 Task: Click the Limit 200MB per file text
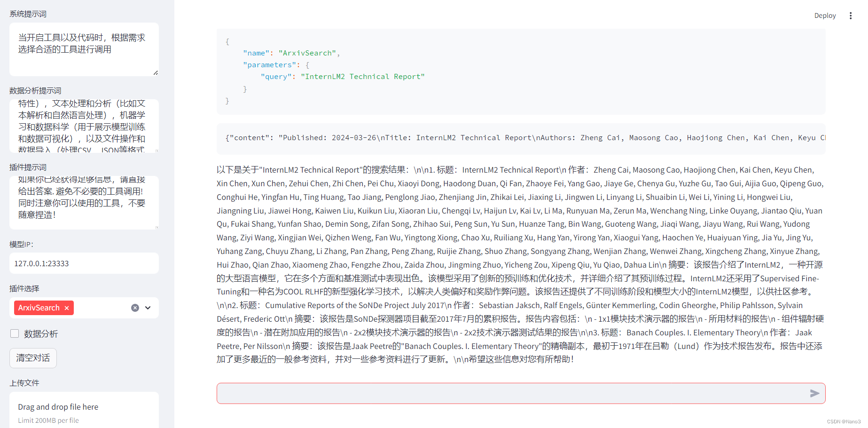click(48, 420)
